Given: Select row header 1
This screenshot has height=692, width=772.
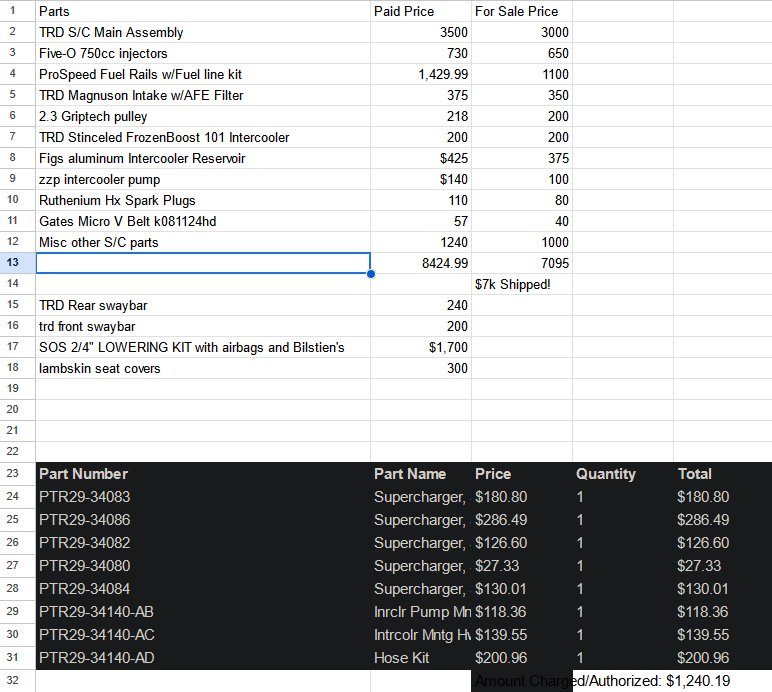Looking at the screenshot, I should 18,11.
